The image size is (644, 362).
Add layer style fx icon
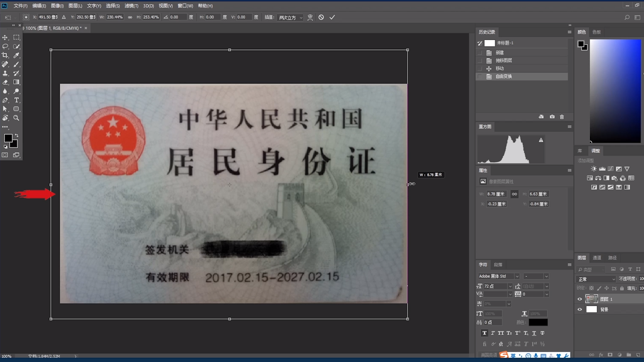point(601,355)
